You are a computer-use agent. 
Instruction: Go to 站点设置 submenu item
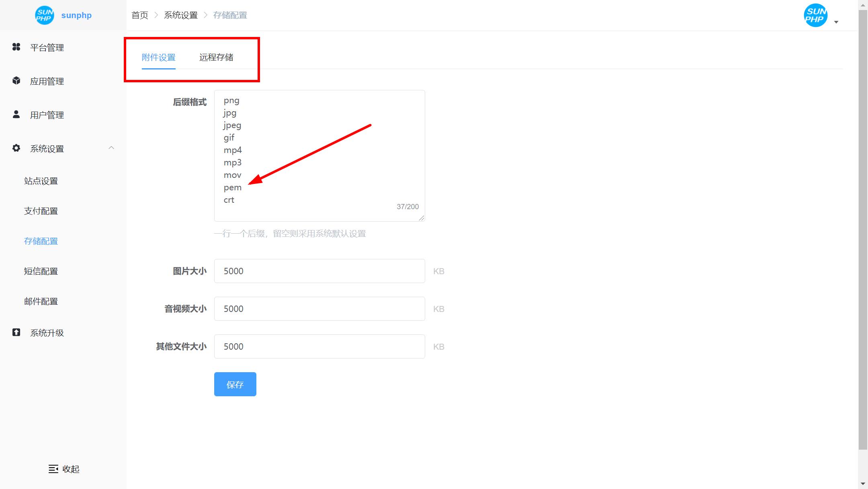(x=41, y=181)
